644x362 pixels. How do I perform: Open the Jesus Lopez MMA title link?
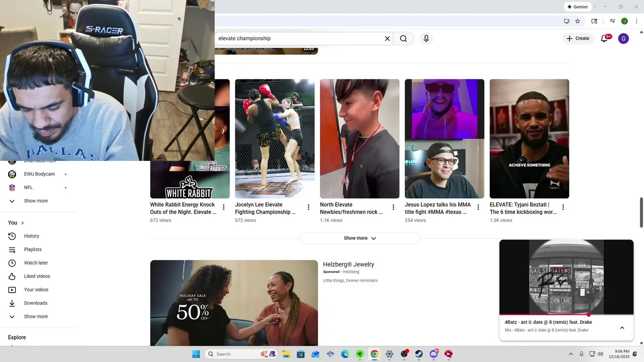pos(438,209)
